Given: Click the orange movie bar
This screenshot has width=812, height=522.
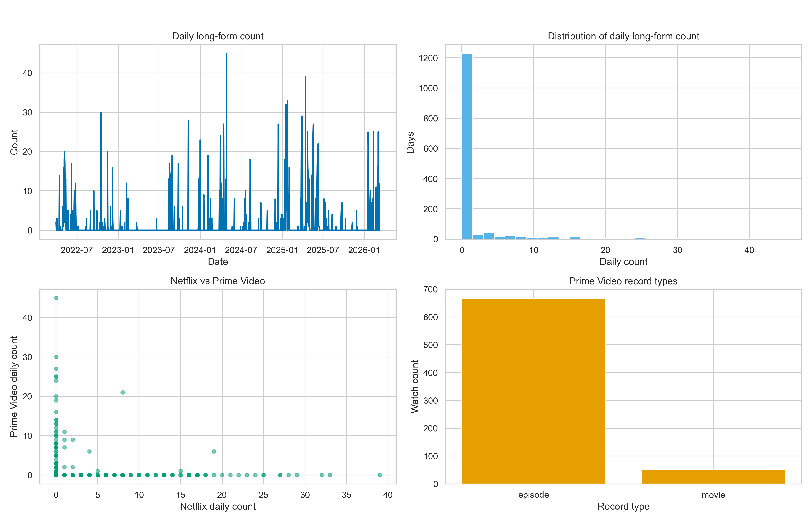Looking at the screenshot, I should 713,477.
